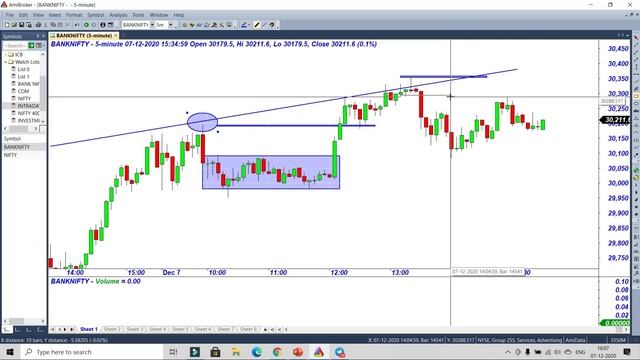
Task: Click the New document toolbar icon
Action: pyautogui.click(x=7, y=25)
